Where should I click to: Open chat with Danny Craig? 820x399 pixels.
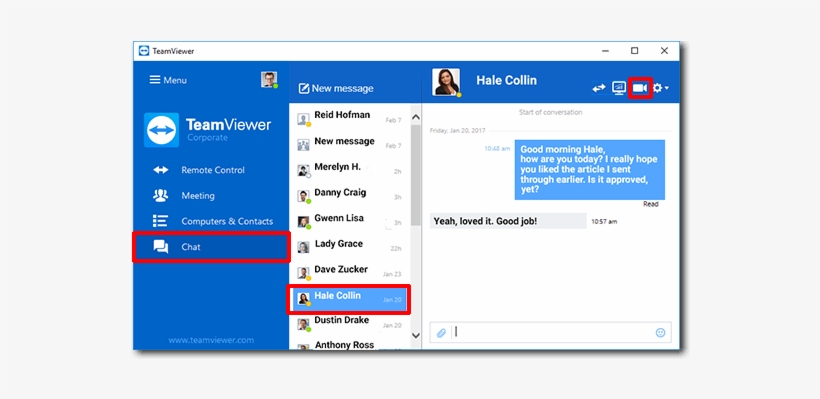[350, 195]
